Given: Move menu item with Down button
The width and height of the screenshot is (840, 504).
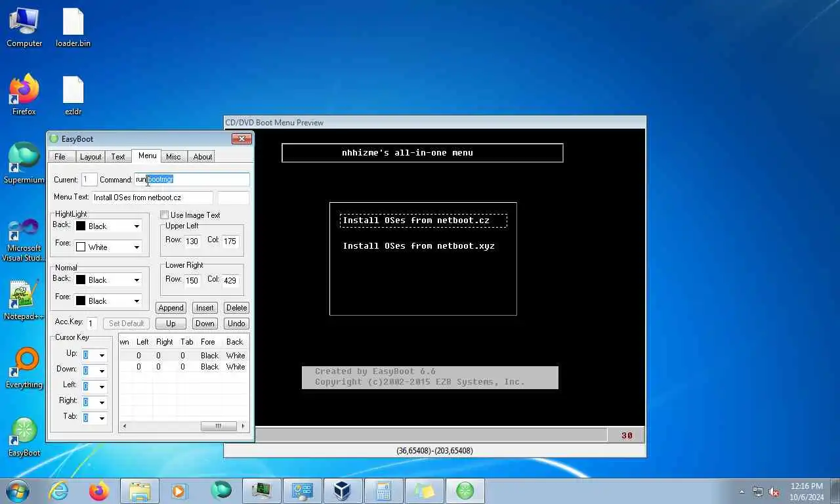Looking at the screenshot, I should (205, 324).
